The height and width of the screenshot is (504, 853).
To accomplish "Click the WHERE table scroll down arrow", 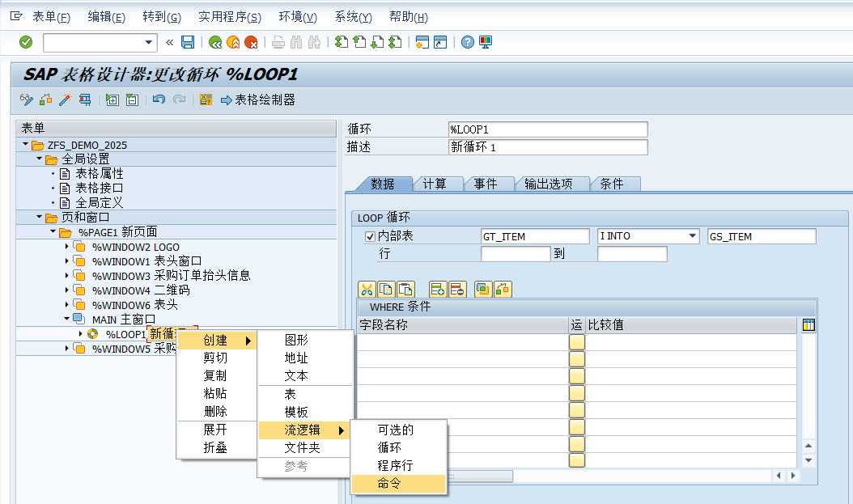I will tap(808, 460).
